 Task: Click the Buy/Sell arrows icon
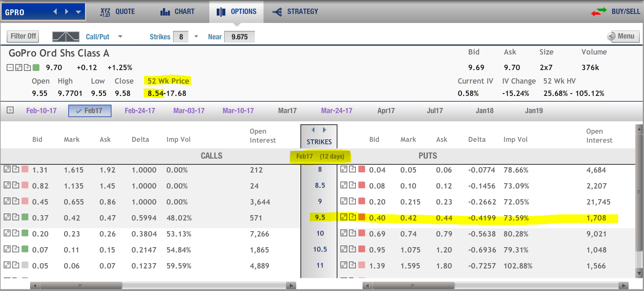(x=598, y=12)
